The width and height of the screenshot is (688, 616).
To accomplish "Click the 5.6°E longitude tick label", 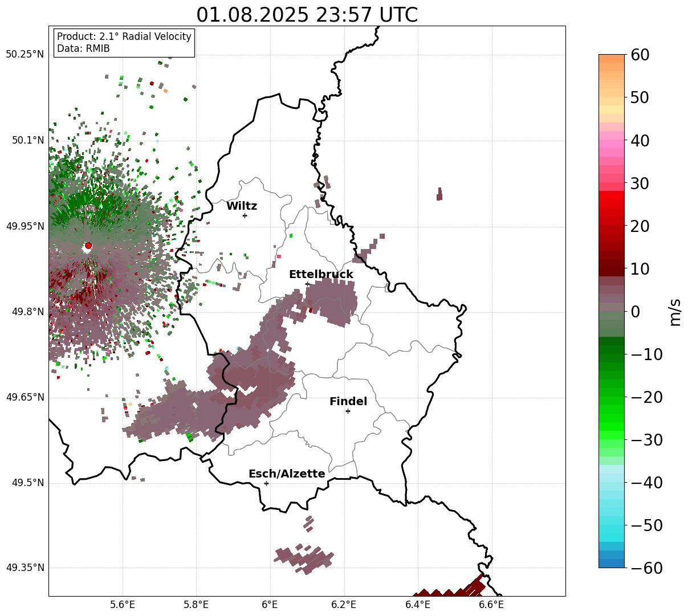I will tap(123, 605).
